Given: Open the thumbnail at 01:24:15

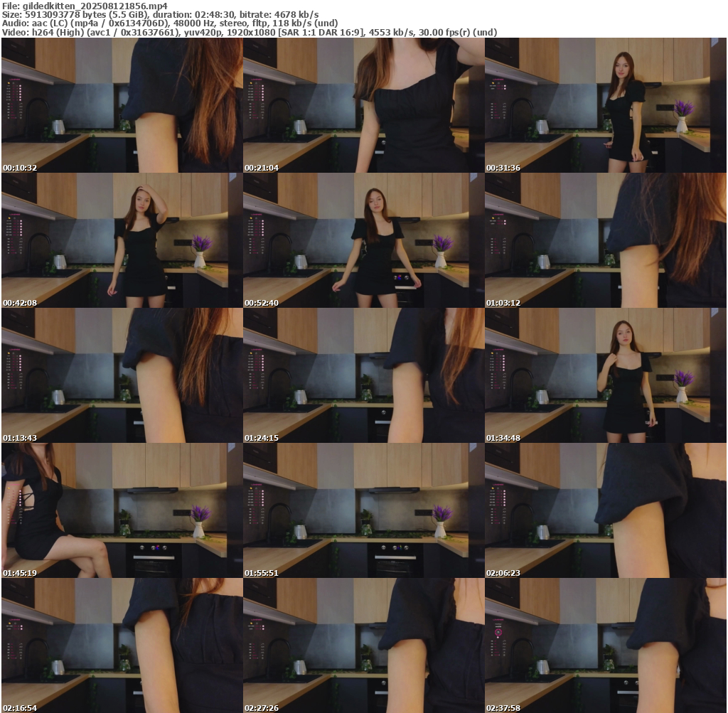Looking at the screenshot, I should [x=363, y=375].
